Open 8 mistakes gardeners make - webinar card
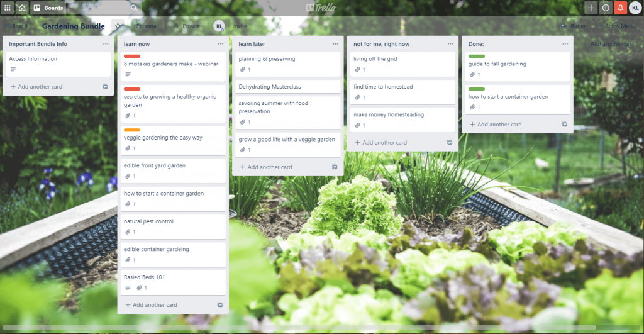Image resolution: width=644 pixels, height=334 pixels. pyautogui.click(x=173, y=67)
